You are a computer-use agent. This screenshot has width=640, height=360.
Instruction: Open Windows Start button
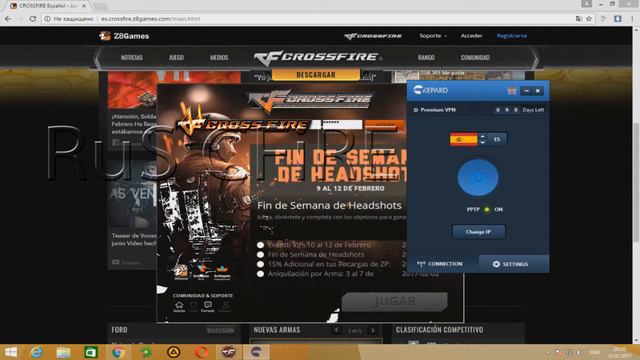point(10,352)
